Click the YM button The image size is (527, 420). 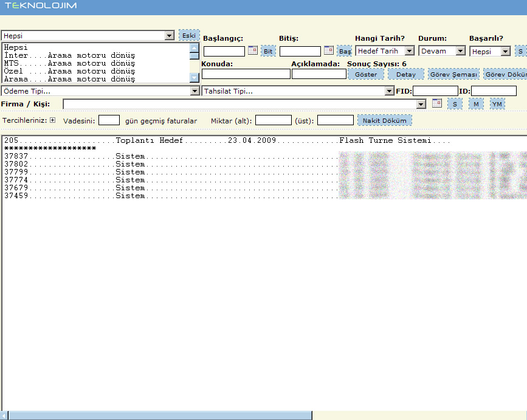[497, 104]
